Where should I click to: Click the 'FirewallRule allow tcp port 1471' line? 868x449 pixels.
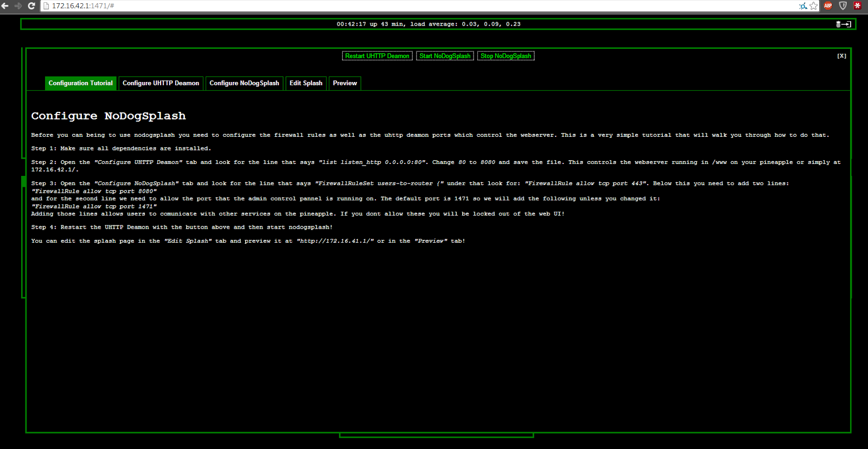point(94,206)
